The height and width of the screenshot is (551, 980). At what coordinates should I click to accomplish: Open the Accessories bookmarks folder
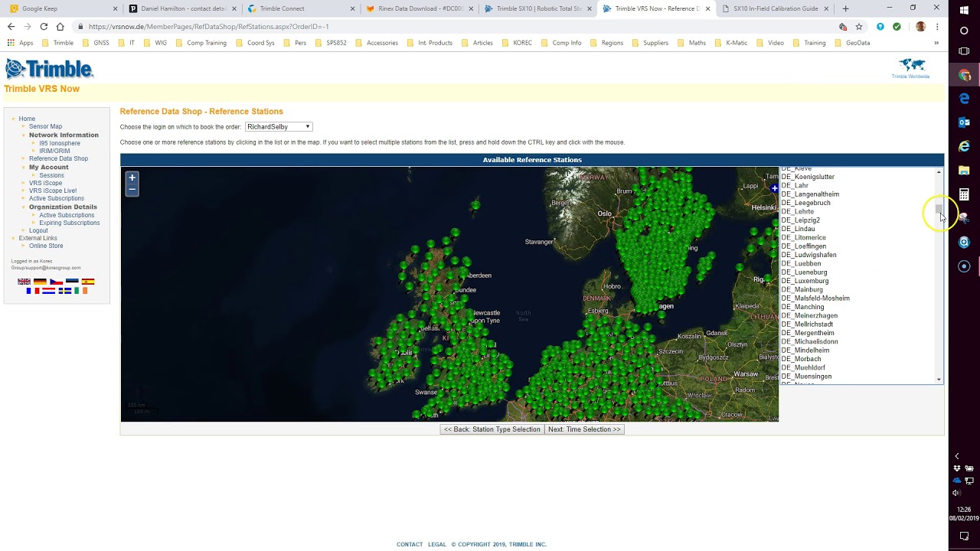point(376,43)
